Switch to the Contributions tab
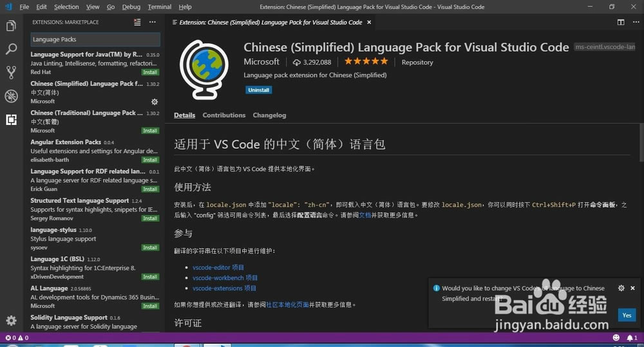This screenshot has height=347, width=644. (x=224, y=115)
